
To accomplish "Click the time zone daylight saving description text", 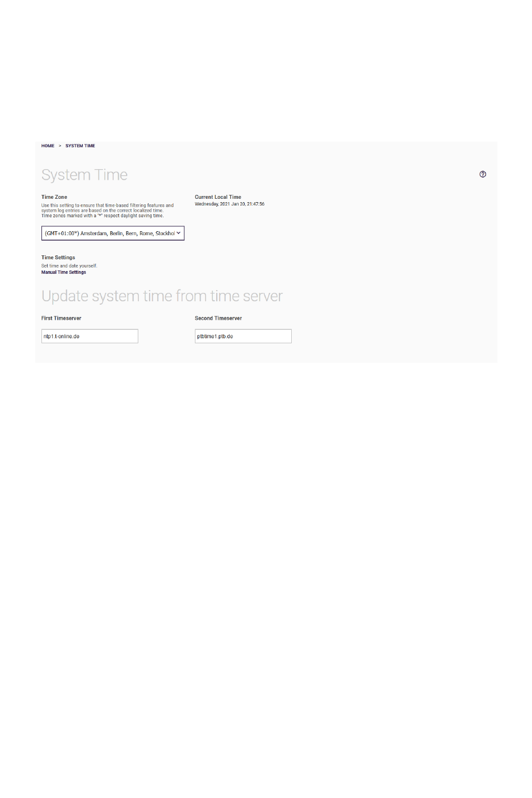I will 102,216.
